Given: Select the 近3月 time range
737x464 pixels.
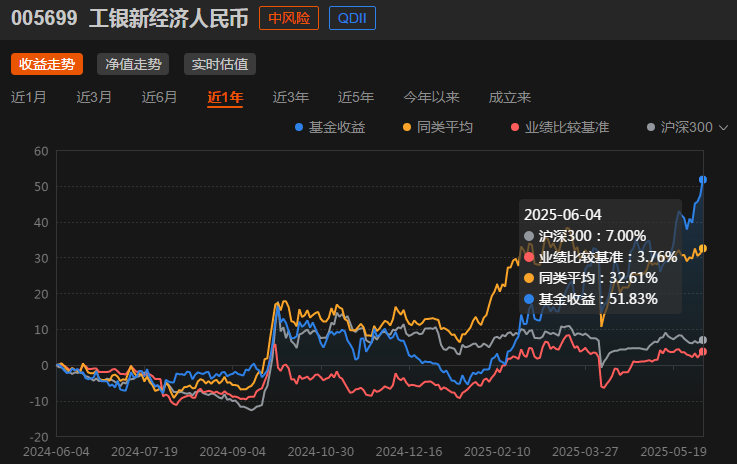Looking at the screenshot, I should pos(94,97).
